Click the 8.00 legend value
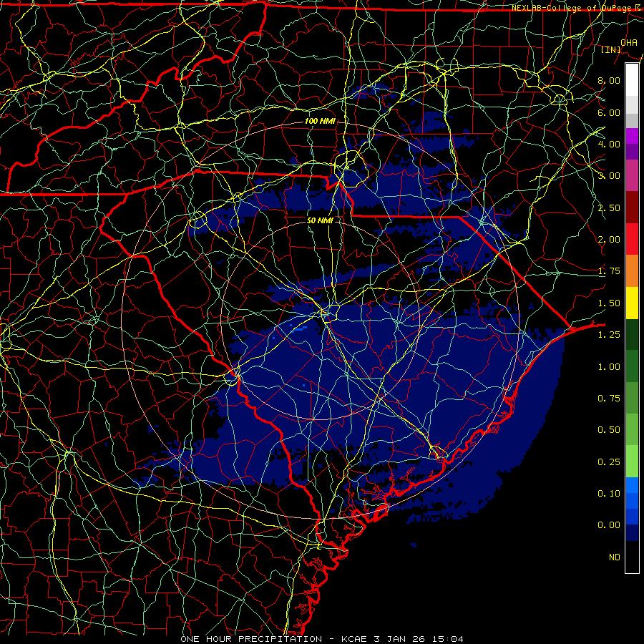This screenshot has width=644, height=644. (x=609, y=80)
